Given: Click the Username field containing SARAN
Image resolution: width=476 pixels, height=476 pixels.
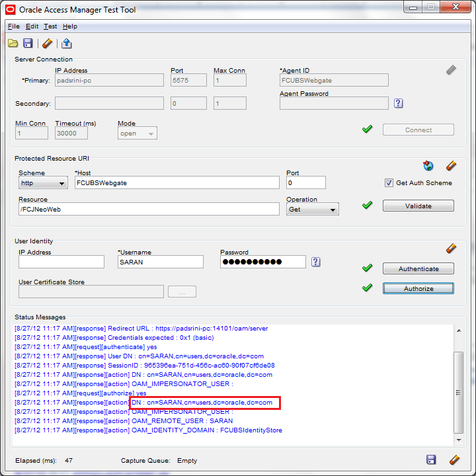Looking at the screenshot, I should click(161, 262).
